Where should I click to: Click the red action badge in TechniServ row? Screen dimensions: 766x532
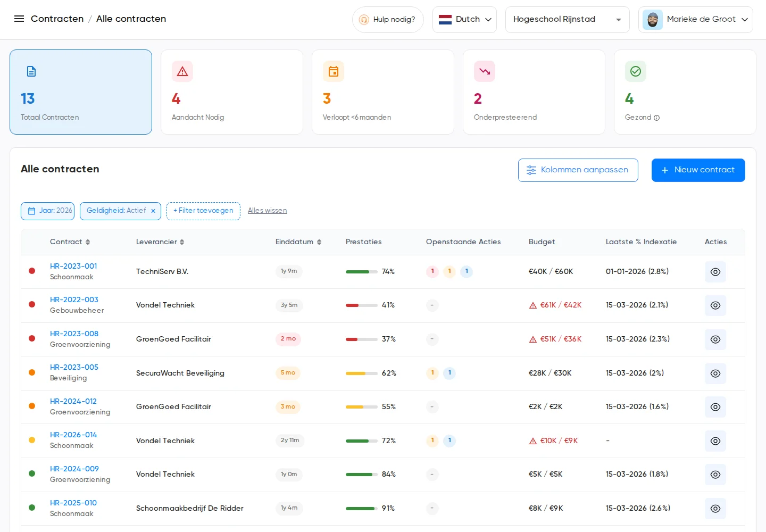tap(432, 271)
